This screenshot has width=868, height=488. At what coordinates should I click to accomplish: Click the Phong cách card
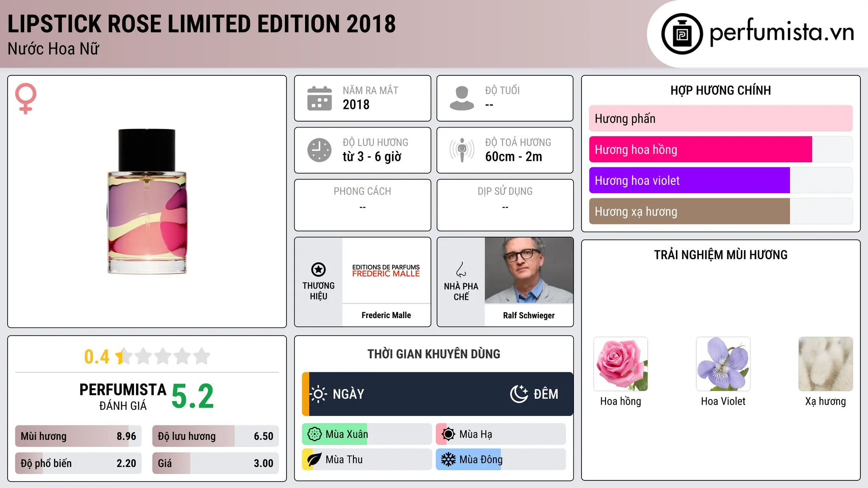pyautogui.click(x=363, y=205)
